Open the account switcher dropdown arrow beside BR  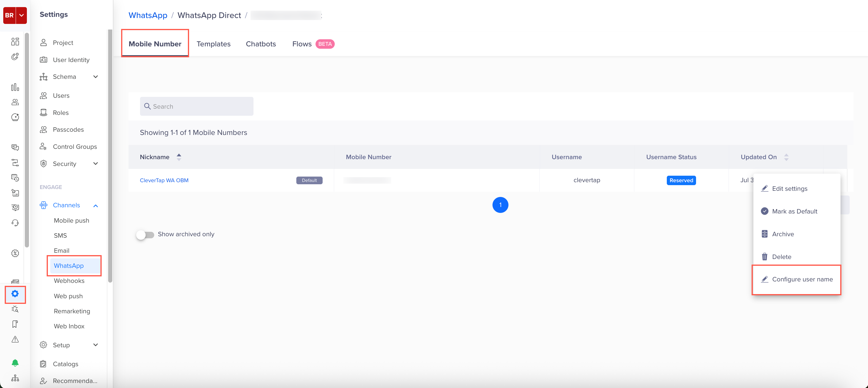pyautogui.click(x=21, y=15)
